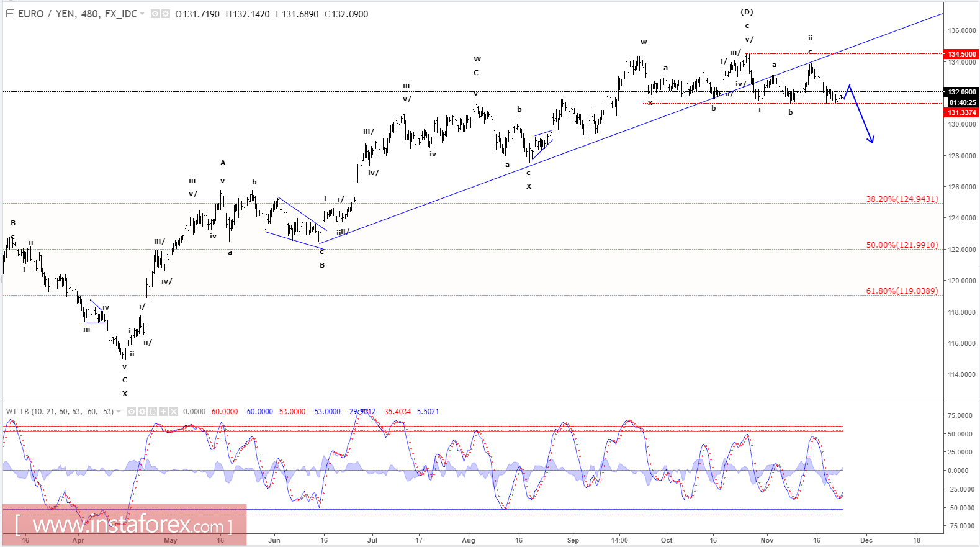Select the 50.00%(121.9910) Fibonacci label
980x547 pixels.
tap(902, 245)
